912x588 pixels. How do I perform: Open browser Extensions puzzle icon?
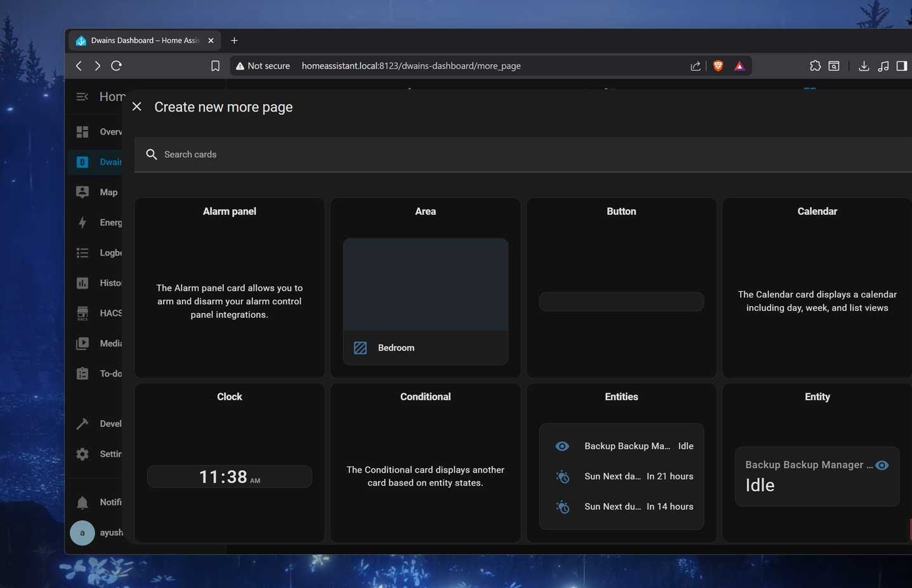pos(814,65)
